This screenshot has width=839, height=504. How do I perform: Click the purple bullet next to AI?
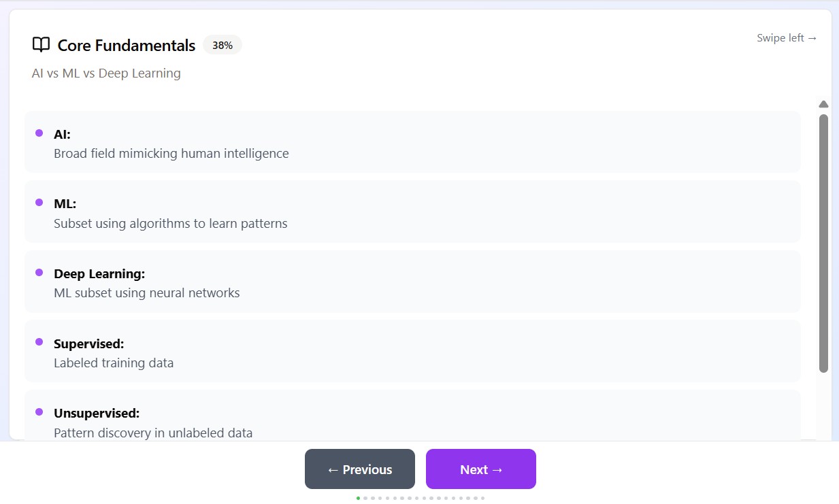39,133
